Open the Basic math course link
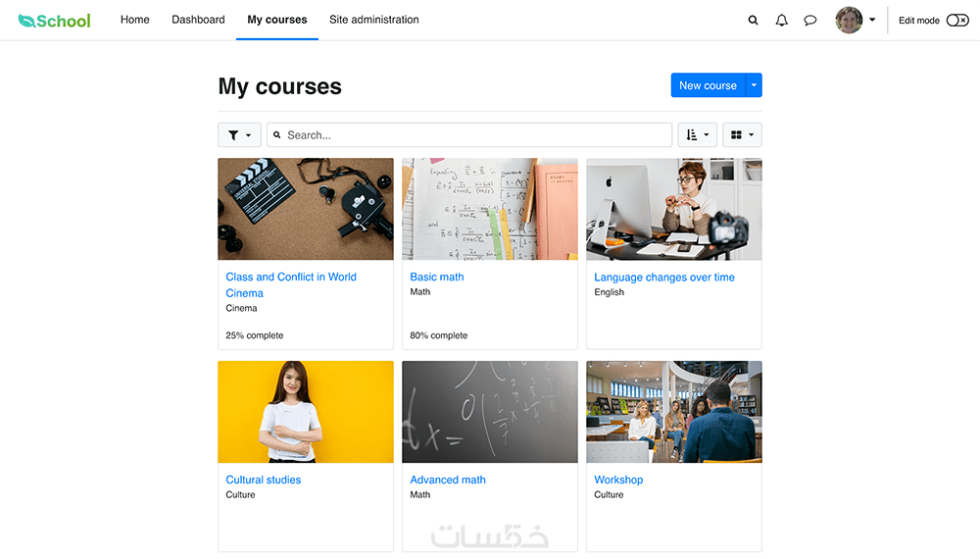 (437, 277)
